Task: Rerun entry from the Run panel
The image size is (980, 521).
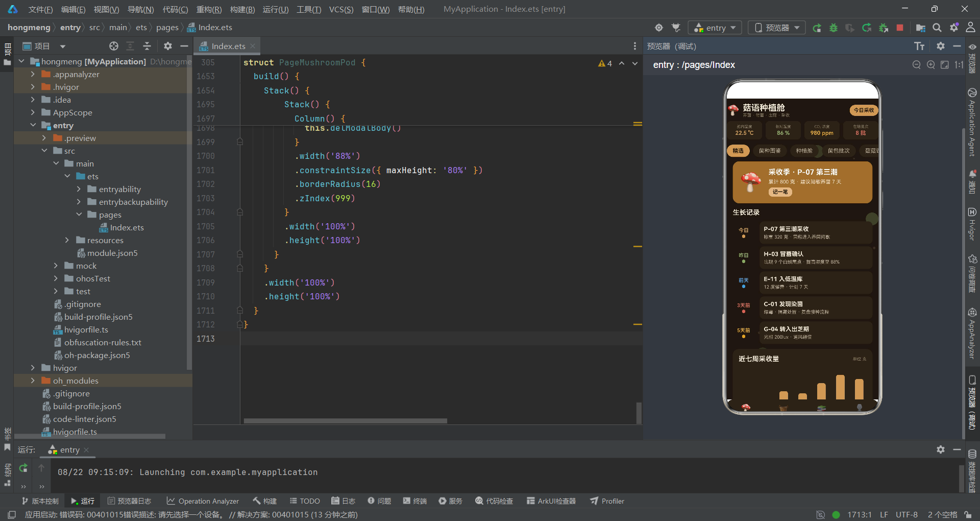Action: (x=23, y=468)
